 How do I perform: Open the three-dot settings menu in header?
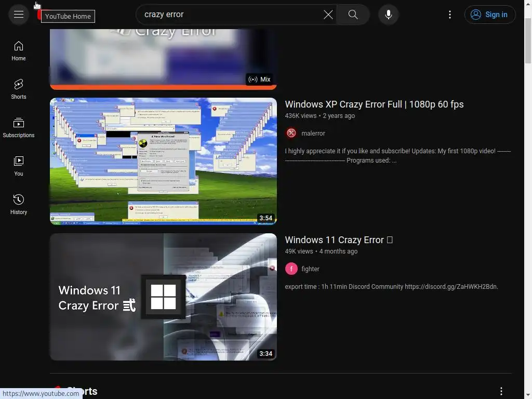tap(450, 15)
